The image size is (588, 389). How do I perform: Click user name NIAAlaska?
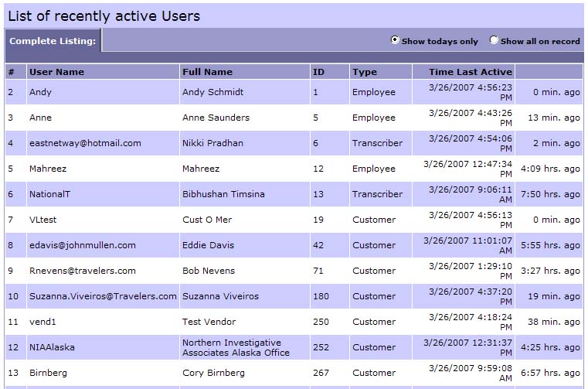tap(52, 347)
